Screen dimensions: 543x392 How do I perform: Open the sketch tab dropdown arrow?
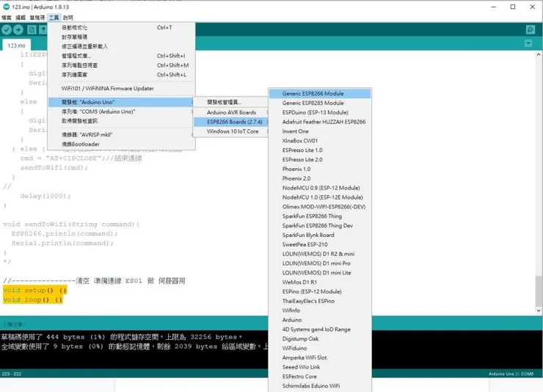point(528,43)
